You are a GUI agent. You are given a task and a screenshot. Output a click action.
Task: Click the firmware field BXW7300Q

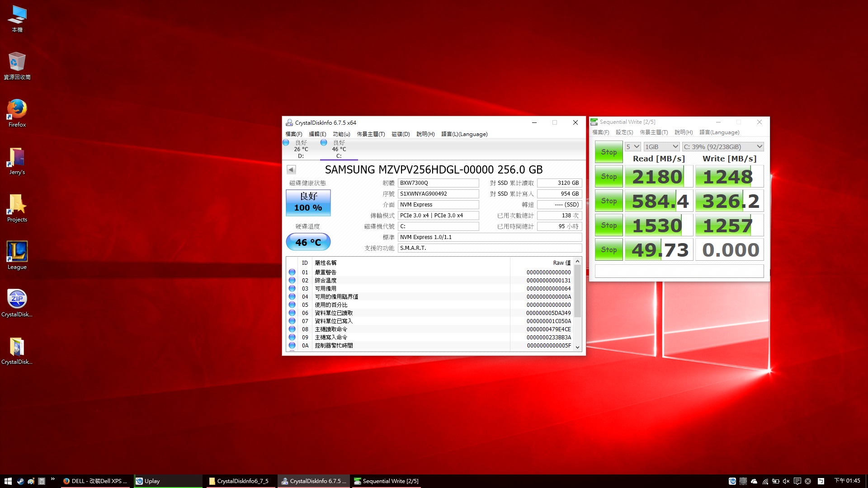[438, 183]
